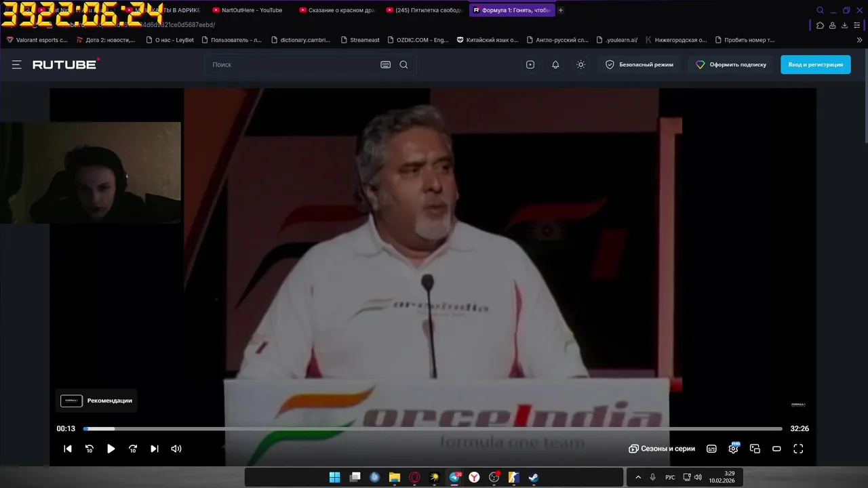Image resolution: width=868 pixels, height=488 pixels.
Task: Open О нас - LeyBet bookmark
Action: coord(170,40)
